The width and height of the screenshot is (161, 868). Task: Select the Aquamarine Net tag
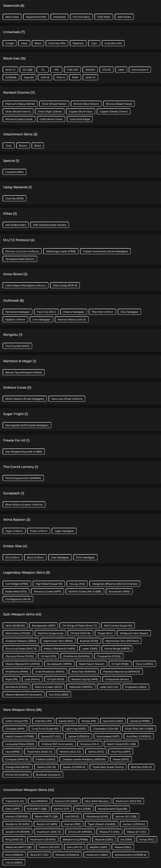click(36, 17)
